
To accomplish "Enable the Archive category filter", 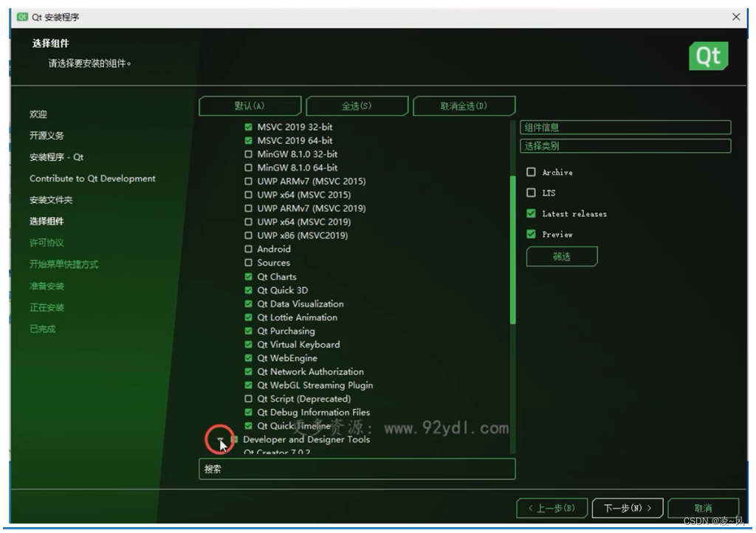I will coord(531,172).
